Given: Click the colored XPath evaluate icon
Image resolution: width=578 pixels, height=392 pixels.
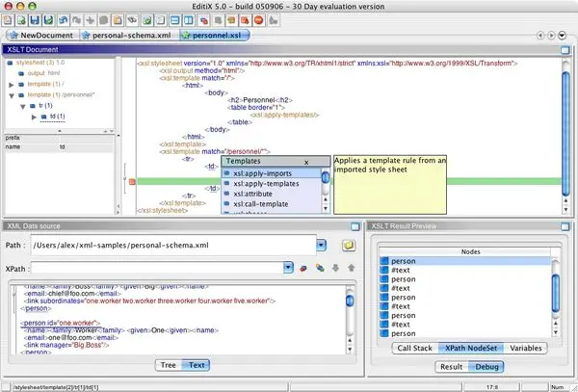Looking at the screenshot, I should [320, 268].
